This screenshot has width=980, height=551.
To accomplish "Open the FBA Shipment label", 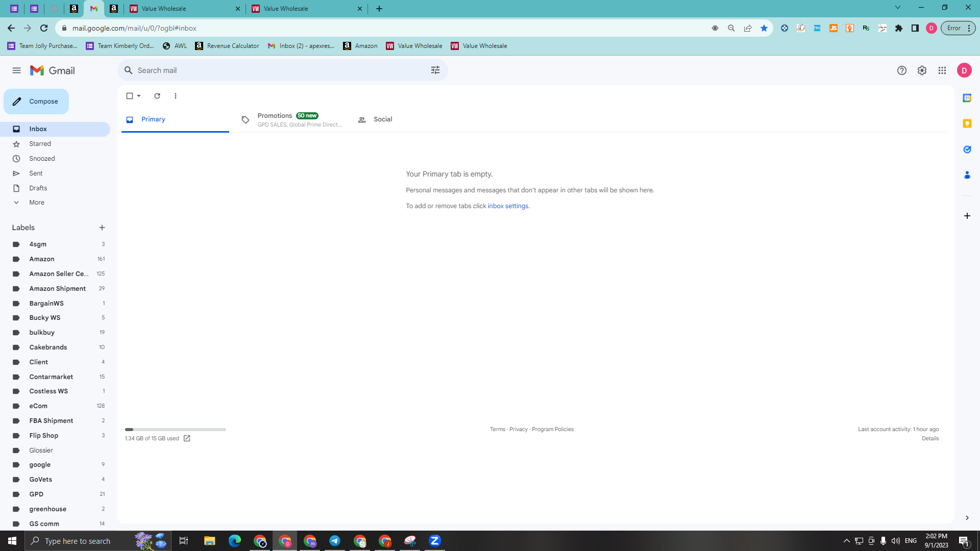I will click(x=55, y=421).
